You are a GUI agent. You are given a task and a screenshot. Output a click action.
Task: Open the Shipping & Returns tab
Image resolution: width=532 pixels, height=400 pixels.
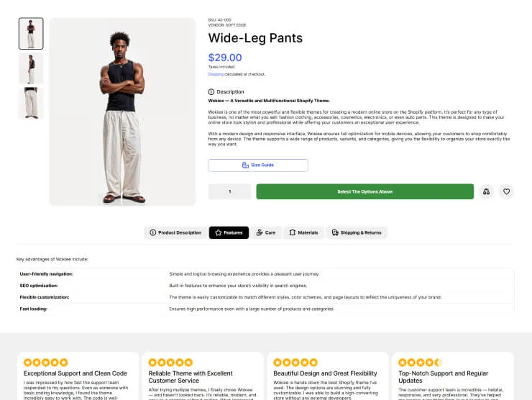click(x=357, y=233)
